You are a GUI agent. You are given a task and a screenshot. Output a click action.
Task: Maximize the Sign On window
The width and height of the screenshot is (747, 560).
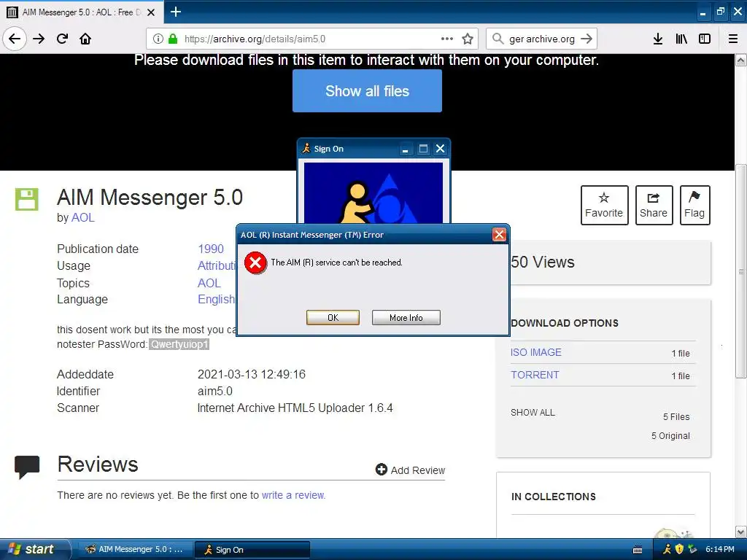(423, 149)
